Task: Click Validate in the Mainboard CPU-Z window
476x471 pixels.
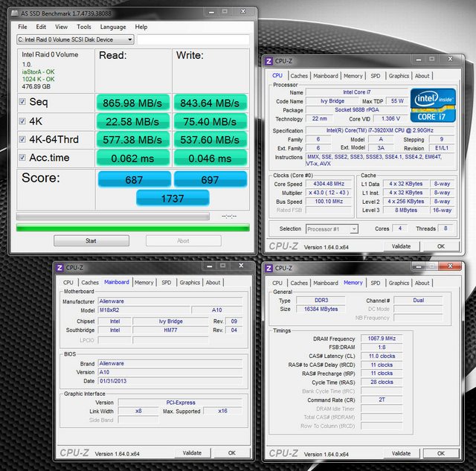Action: [192, 453]
